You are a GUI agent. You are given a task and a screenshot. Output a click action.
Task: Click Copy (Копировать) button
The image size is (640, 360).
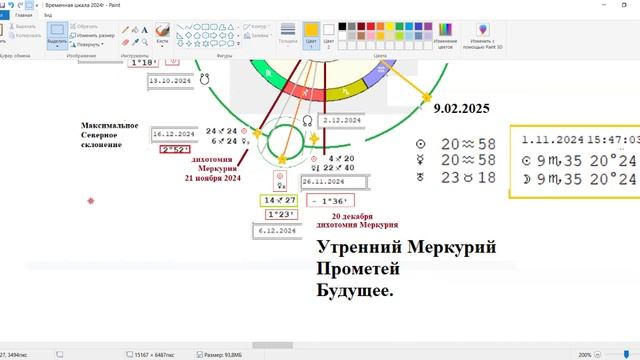[25, 36]
